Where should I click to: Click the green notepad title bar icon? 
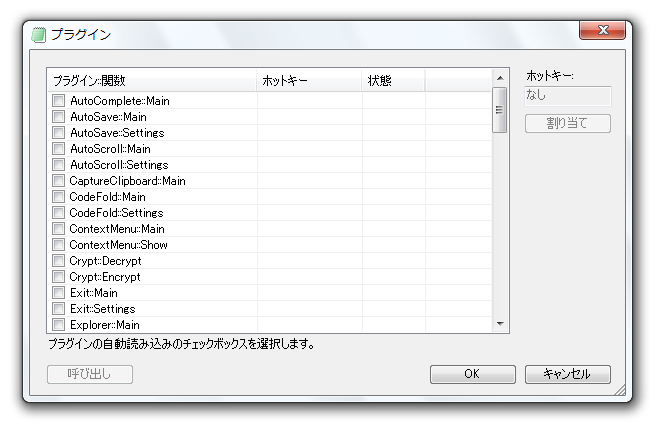38,35
